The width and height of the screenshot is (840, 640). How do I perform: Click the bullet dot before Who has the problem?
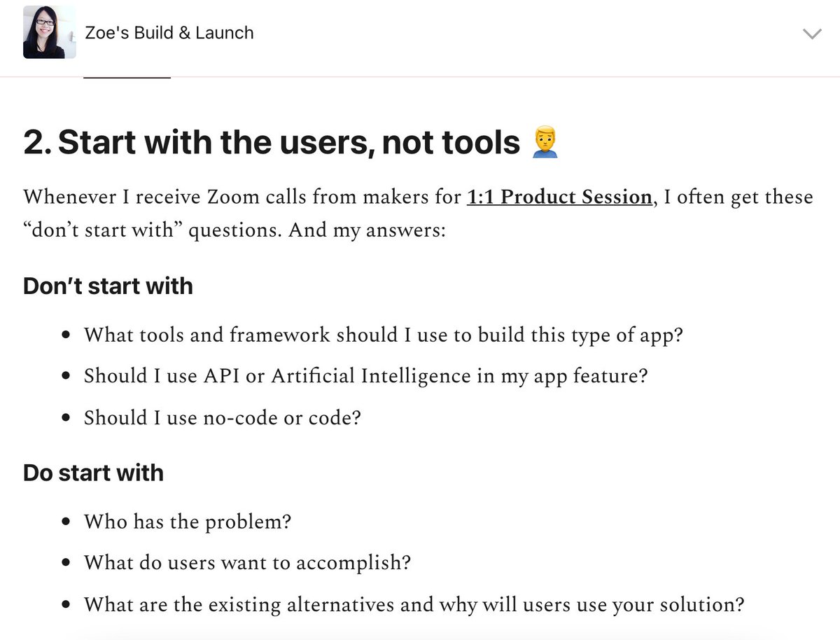click(x=66, y=522)
